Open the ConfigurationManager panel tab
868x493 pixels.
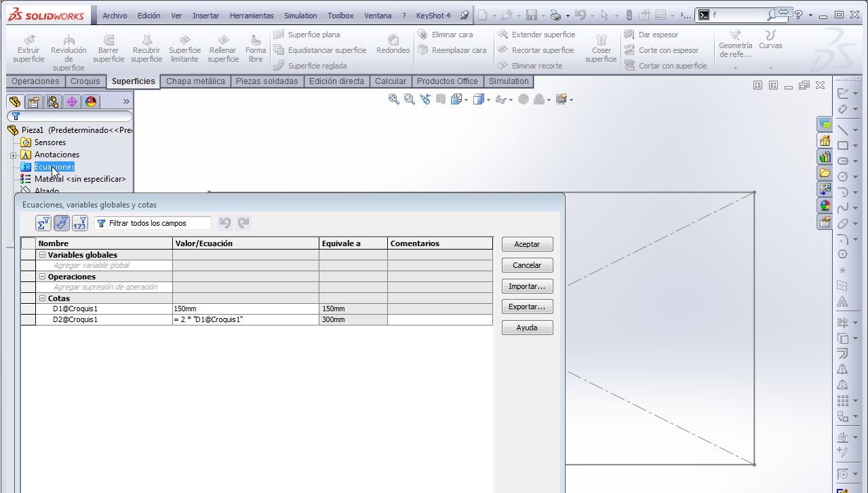53,102
